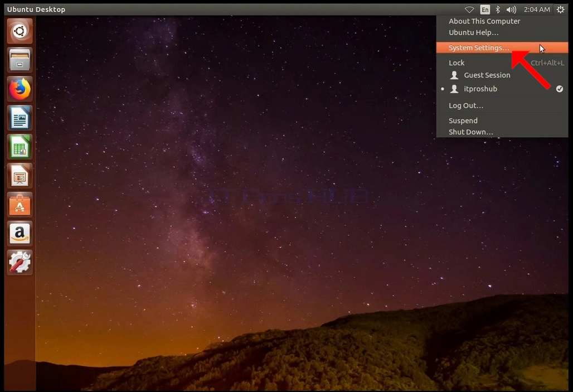This screenshot has width=573, height=392.
Task: Click the session gear icon in panel
Action: [x=561, y=9]
